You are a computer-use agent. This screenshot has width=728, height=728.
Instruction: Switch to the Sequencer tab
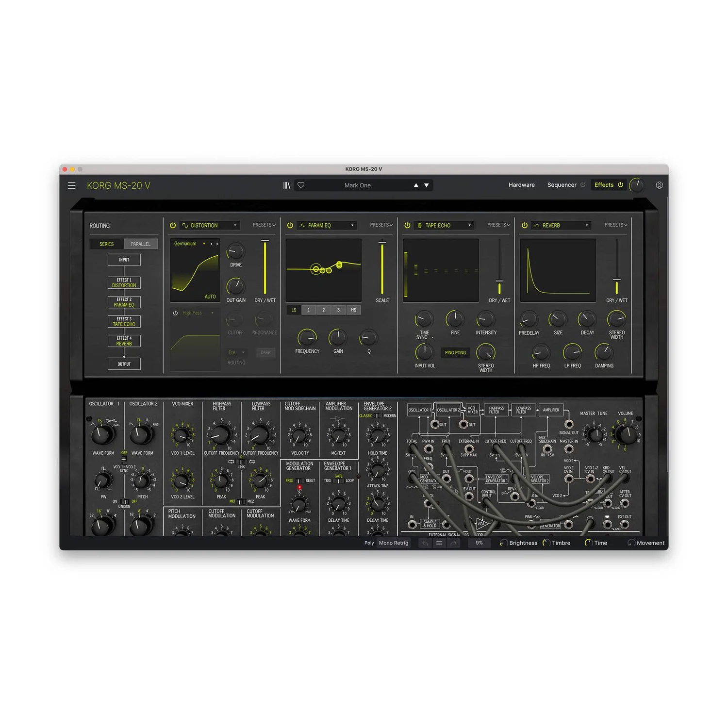click(x=562, y=185)
